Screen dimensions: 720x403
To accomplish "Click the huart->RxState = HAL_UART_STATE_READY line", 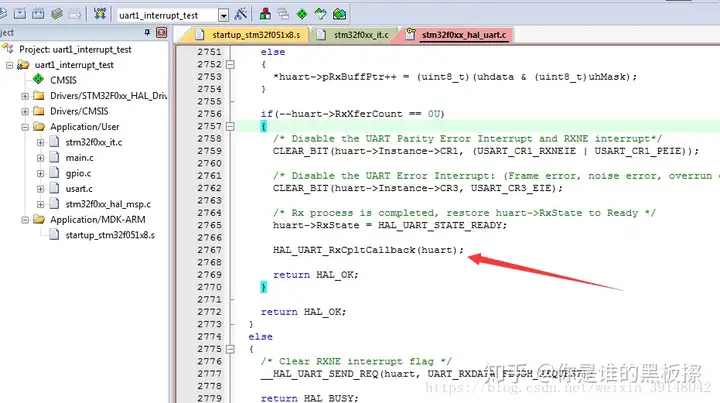I will tap(390, 225).
